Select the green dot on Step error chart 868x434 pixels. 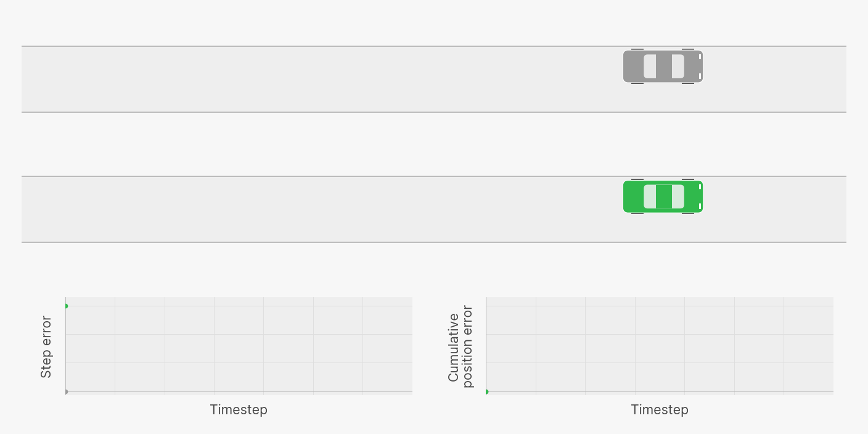click(x=66, y=306)
